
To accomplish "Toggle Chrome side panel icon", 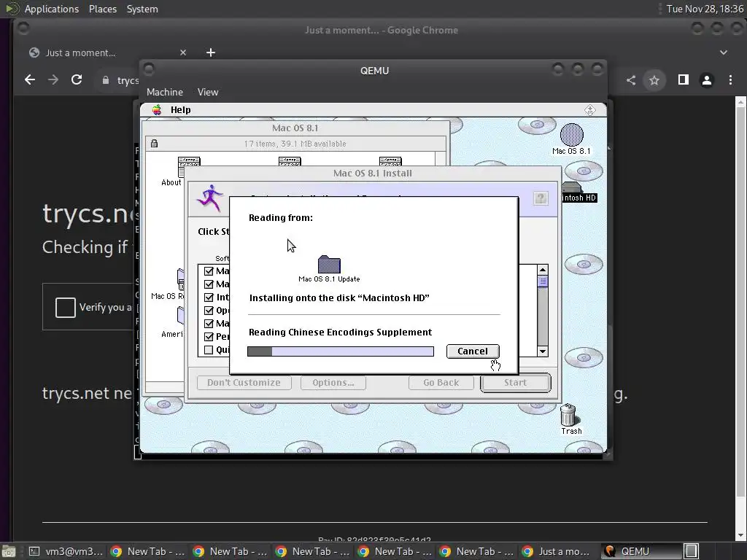I will click(683, 79).
